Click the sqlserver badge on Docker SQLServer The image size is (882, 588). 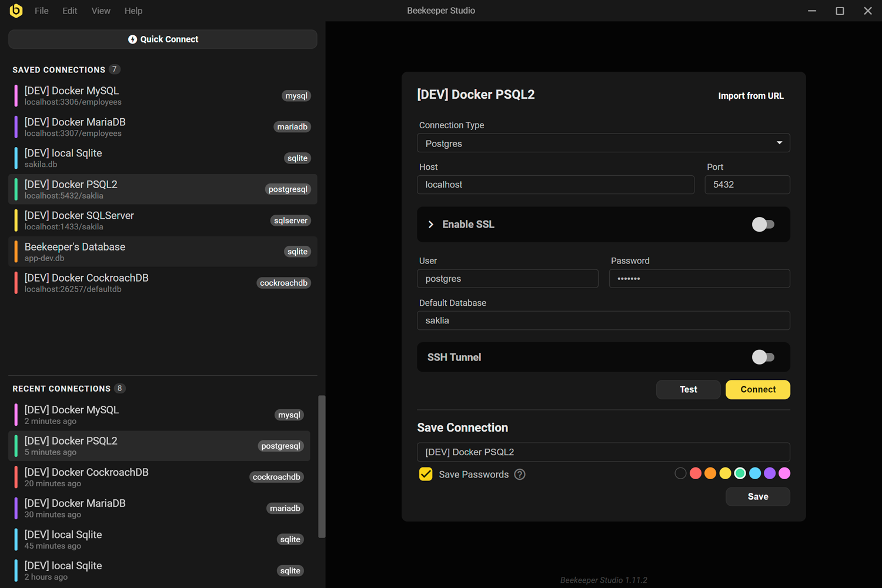pyautogui.click(x=290, y=220)
